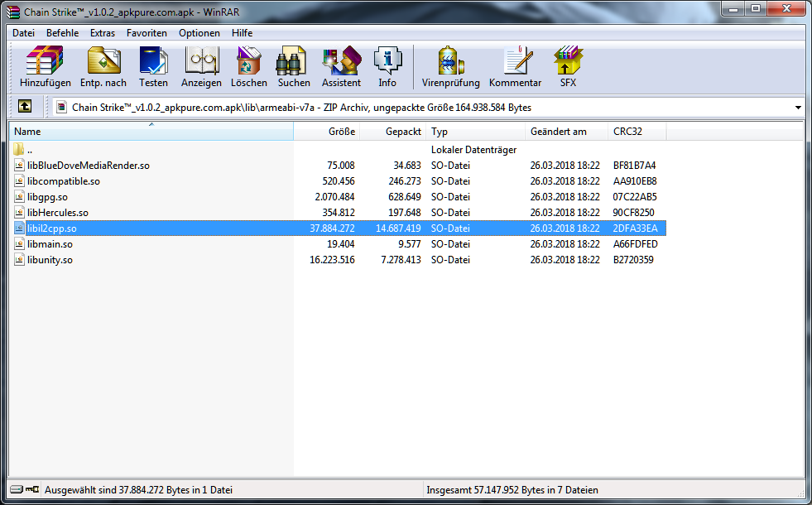Click CRC32 value A66FDFED
This screenshot has width=812, height=505.
[636, 244]
